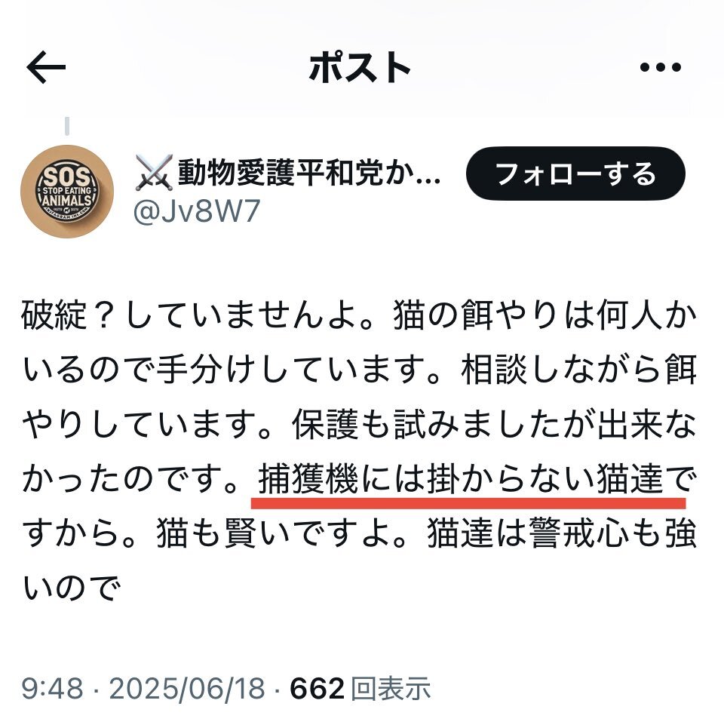Go back using the left arrow
The height and width of the screenshot is (728, 724).
(46, 67)
